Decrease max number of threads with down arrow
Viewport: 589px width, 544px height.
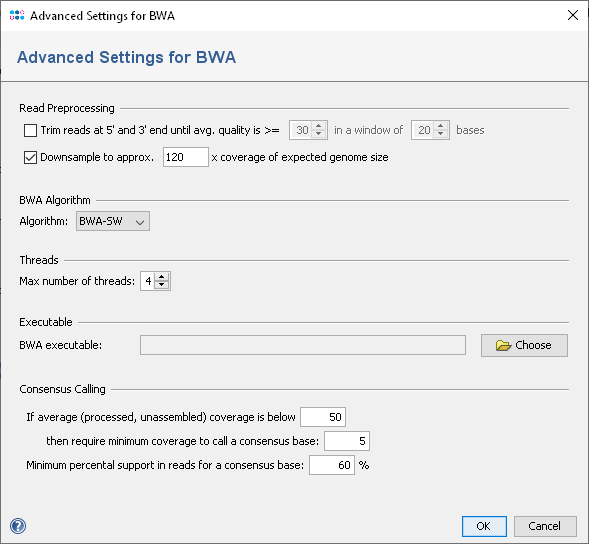click(x=162, y=285)
